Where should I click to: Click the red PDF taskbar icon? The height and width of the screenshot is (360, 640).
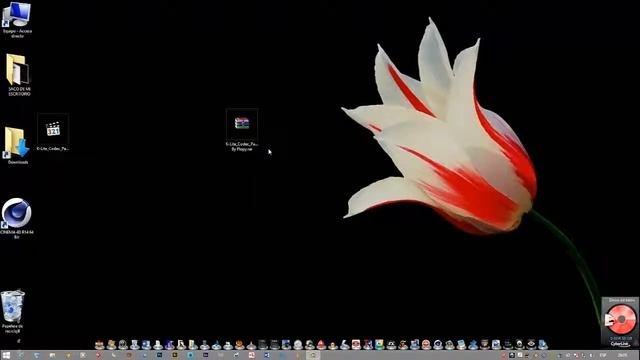[252, 355]
